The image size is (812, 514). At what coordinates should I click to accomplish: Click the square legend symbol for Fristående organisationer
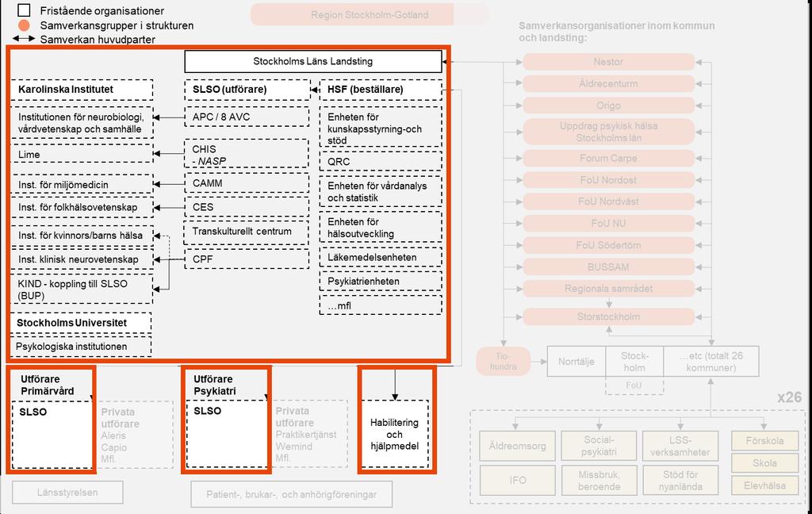pyautogui.click(x=24, y=10)
